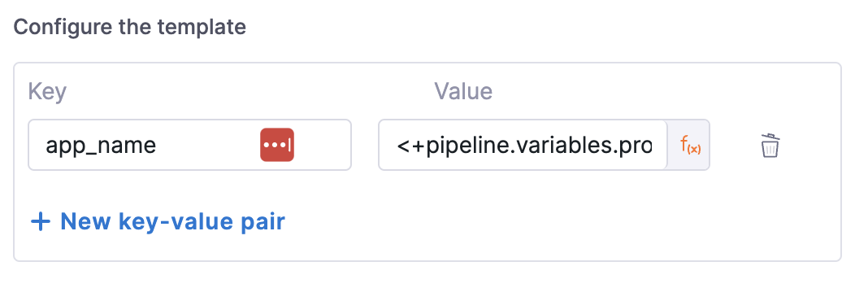This screenshot has height=301, width=868.
Task: Click the app_name key input field
Action: click(x=190, y=146)
